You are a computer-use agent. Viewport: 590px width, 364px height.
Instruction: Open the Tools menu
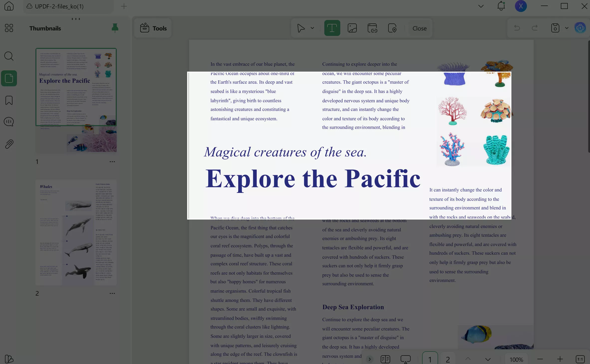153,28
